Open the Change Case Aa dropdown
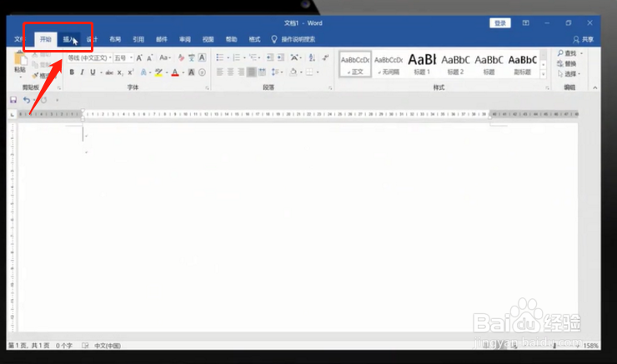Image resolution: width=617 pixels, height=364 pixels. [x=165, y=57]
